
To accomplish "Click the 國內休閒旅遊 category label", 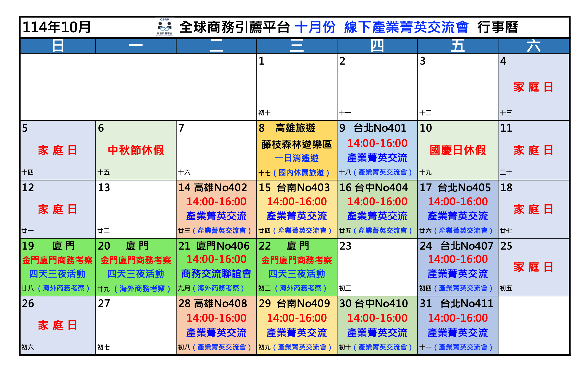I will click(301, 172).
